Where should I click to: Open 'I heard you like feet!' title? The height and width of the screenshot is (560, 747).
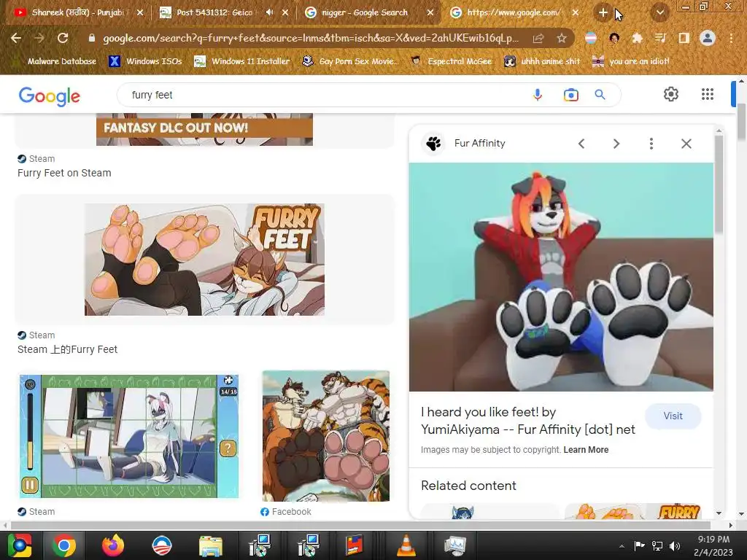(528, 421)
